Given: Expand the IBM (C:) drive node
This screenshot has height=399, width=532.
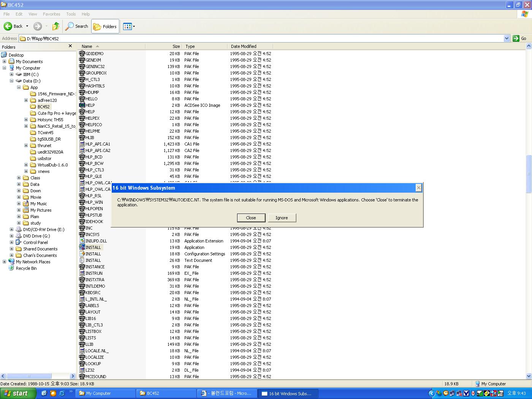Looking at the screenshot, I should pos(12,74).
